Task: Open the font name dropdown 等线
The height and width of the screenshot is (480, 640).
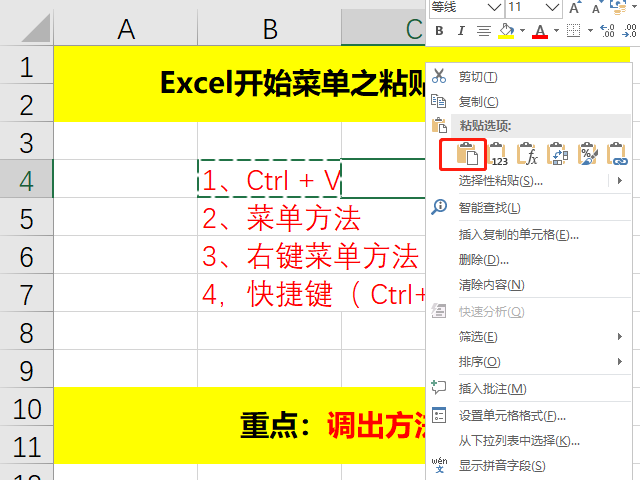Action: pos(494,7)
